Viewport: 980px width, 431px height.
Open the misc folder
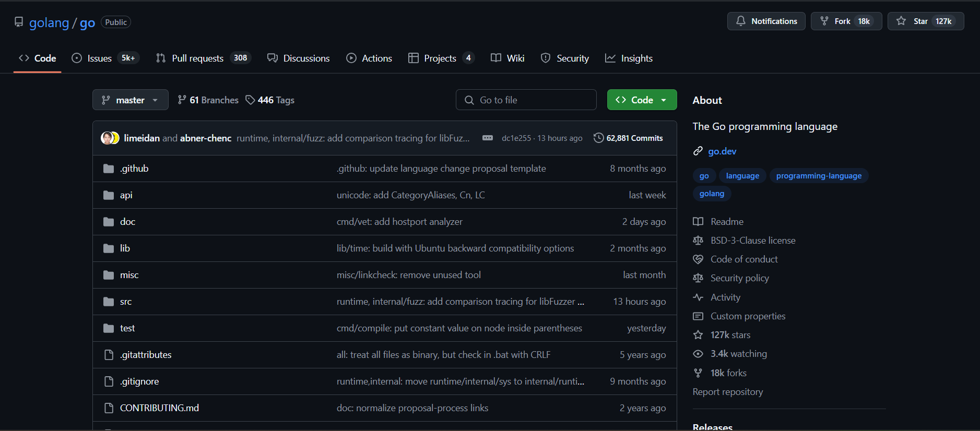[x=129, y=275]
